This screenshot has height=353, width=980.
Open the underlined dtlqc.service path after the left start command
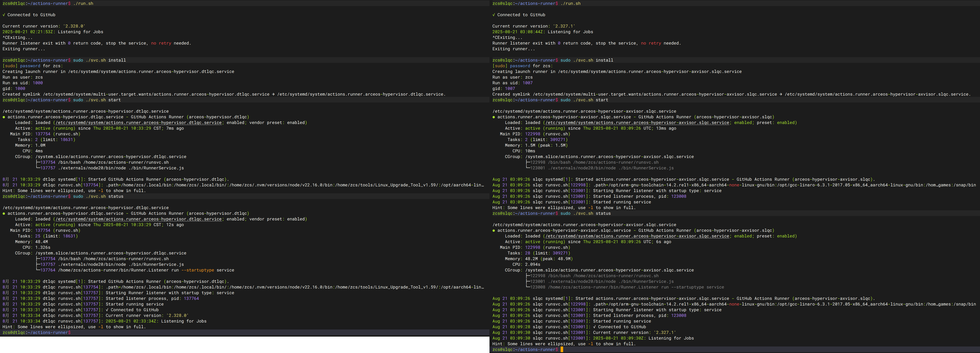139,123
